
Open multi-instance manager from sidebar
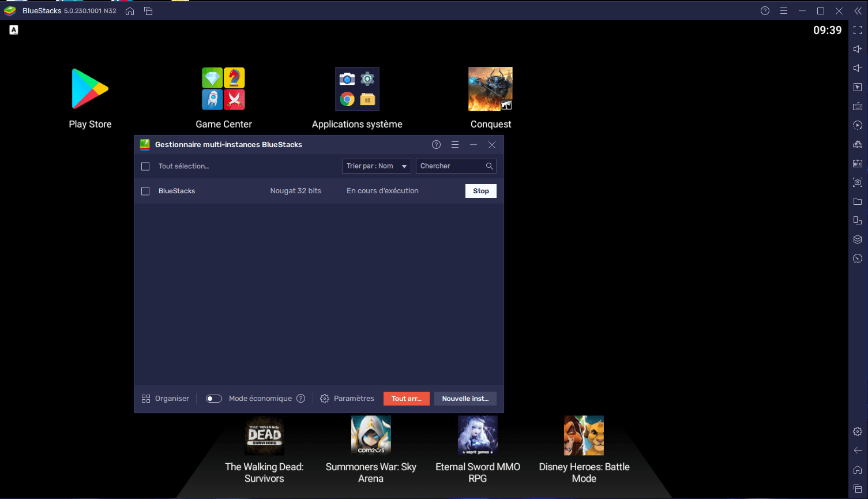point(858,239)
